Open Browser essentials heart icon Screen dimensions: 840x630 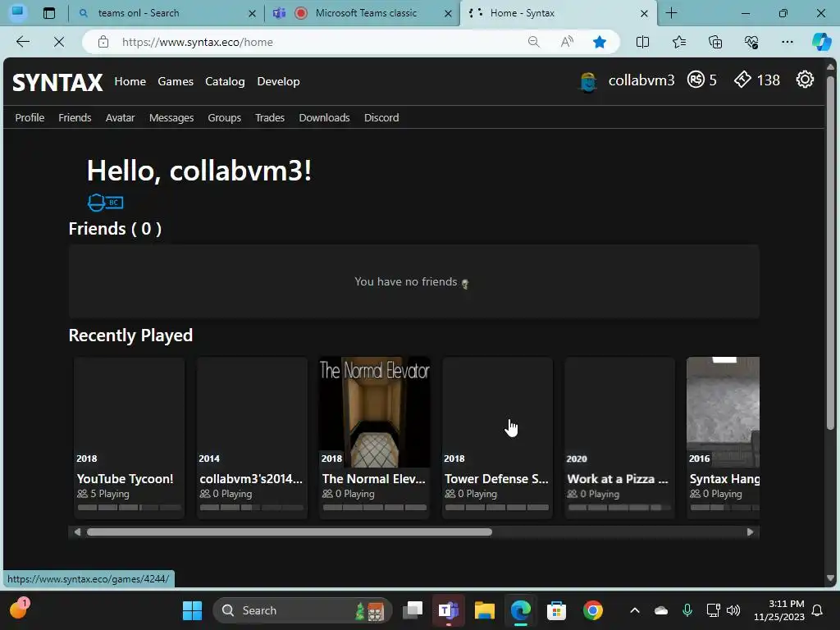[751, 42]
